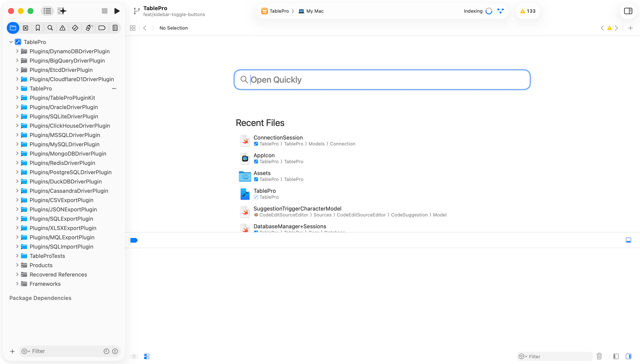Select Recovered References group
Viewport: 640px width, 364px height.
(65, 275)
